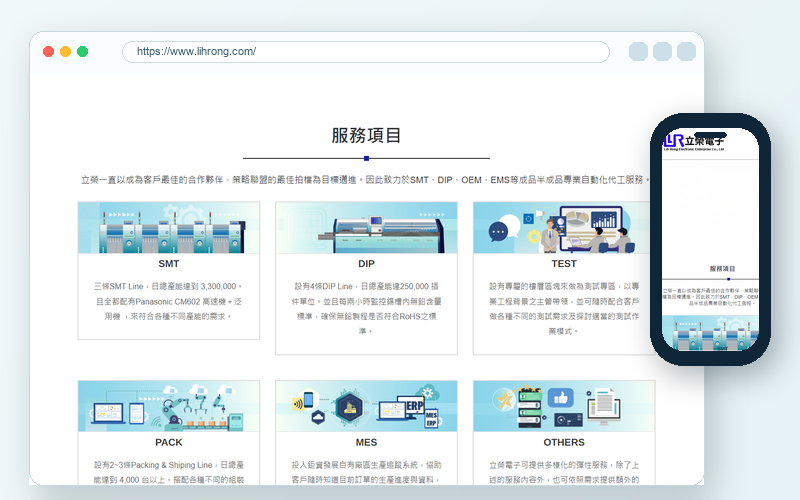Click the 服務項目 heading on desktop page
This screenshot has height=500, width=800.
click(366, 136)
